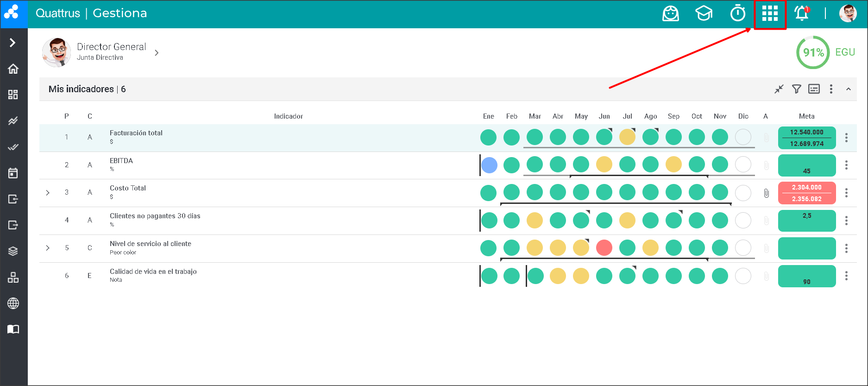Open the notifications bell
This screenshot has height=386, width=868.
801,13
